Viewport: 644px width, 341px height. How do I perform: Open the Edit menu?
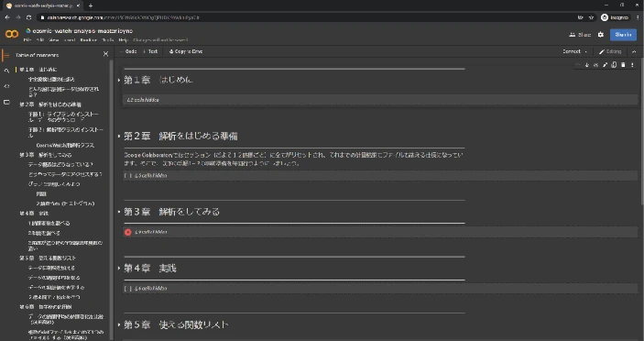39,40
